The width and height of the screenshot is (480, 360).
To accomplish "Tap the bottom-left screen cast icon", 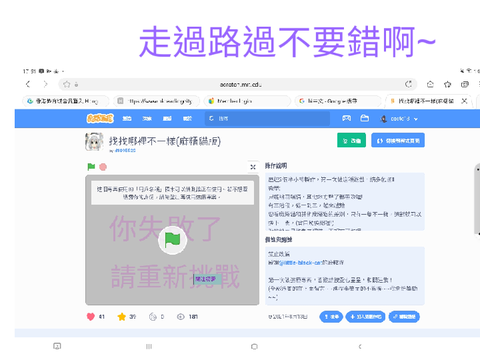I will [x=57, y=346].
